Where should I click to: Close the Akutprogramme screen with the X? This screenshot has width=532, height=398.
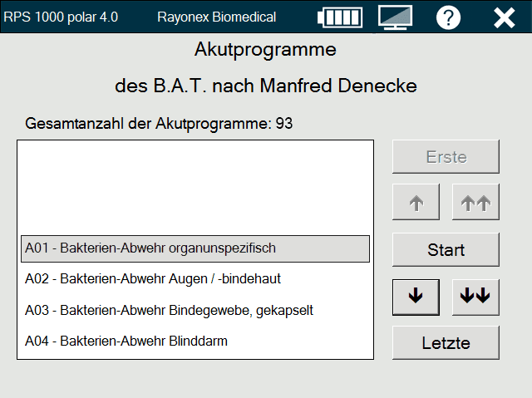point(504,17)
